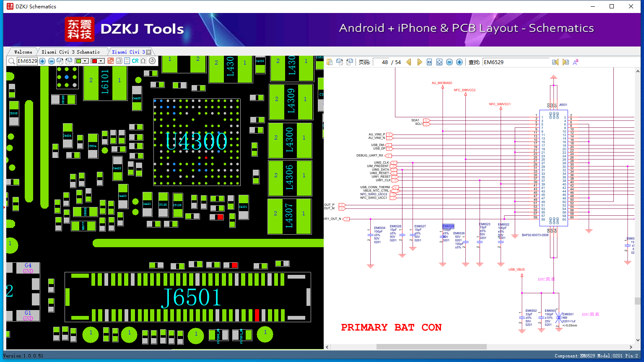
Task: Zoom out on the PCB layout view
Action: (x=52, y=61)
